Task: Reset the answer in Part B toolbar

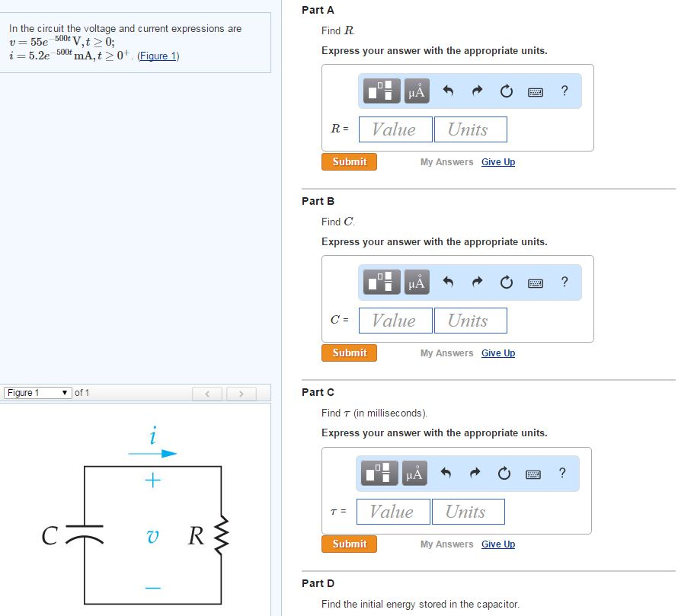Action: (505, 282)
